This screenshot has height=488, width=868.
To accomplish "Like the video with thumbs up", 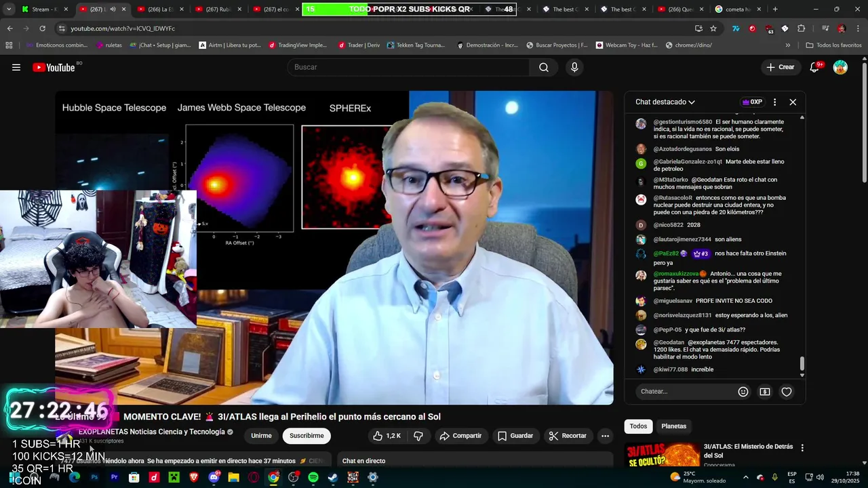I will tap(387, 436).
